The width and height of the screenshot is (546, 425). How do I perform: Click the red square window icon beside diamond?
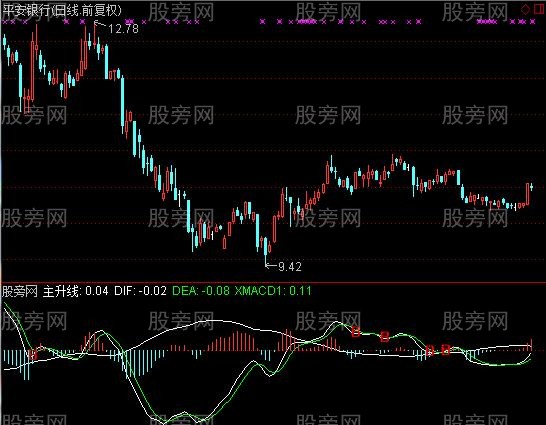[539, 9]
